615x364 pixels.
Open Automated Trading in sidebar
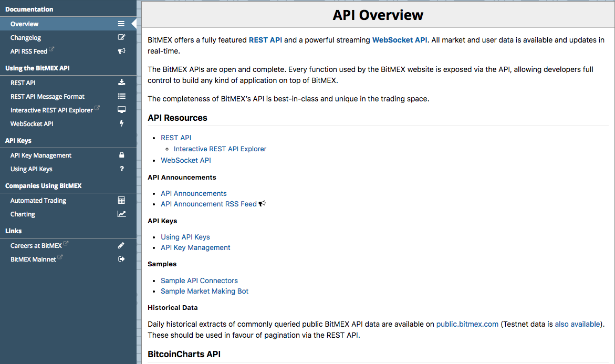tap(68, 201)
